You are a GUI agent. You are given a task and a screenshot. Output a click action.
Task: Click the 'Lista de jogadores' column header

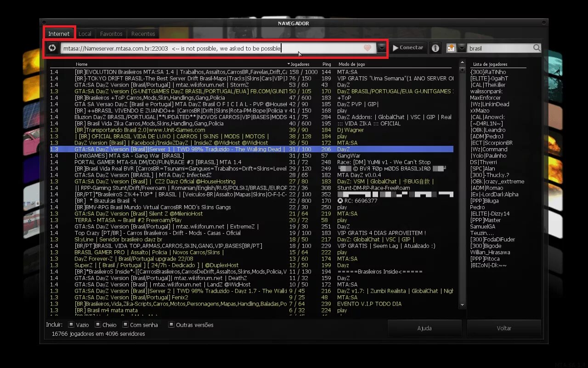tap(490, 64)
